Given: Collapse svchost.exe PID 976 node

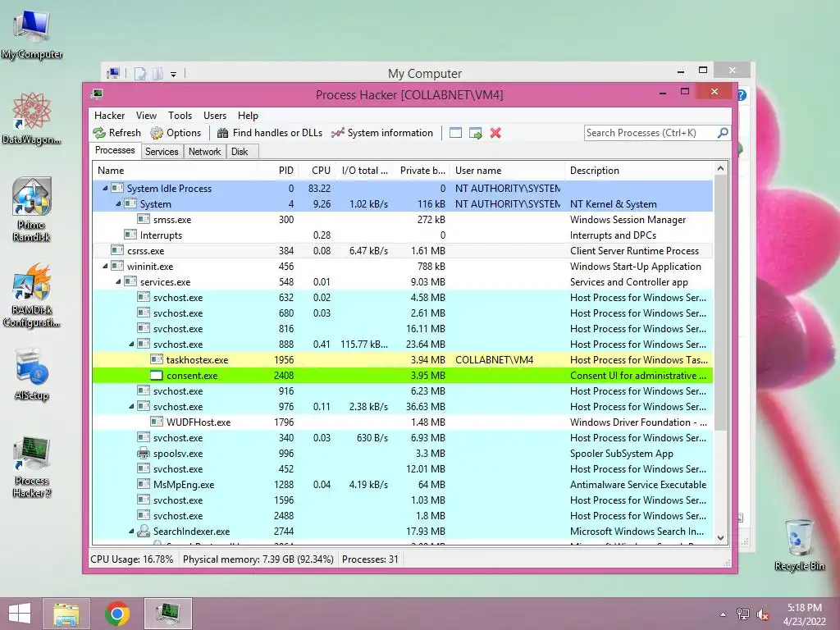Looking at the screenshot, I should [x=131, y=407].
